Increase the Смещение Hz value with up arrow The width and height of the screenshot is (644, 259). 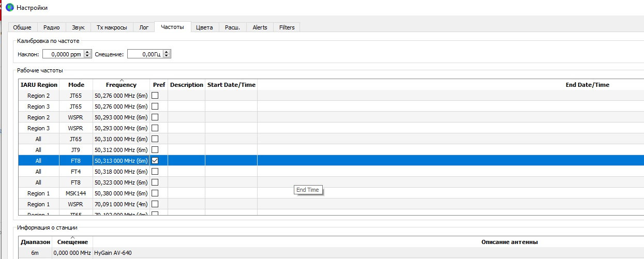(167, 52)
